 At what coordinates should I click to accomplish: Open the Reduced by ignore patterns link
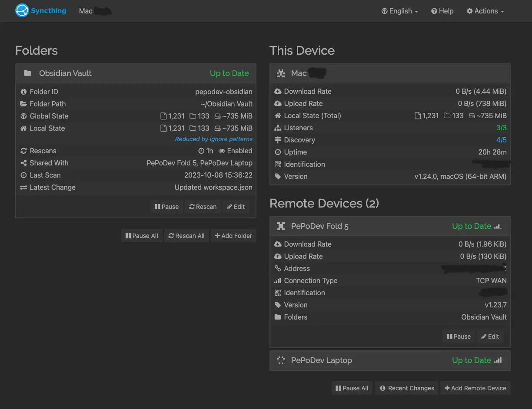[213, 139]
